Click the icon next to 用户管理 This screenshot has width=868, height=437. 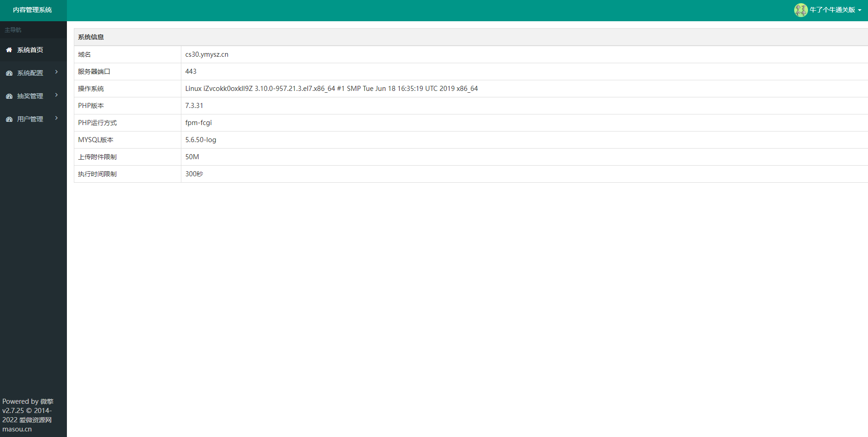9,119
